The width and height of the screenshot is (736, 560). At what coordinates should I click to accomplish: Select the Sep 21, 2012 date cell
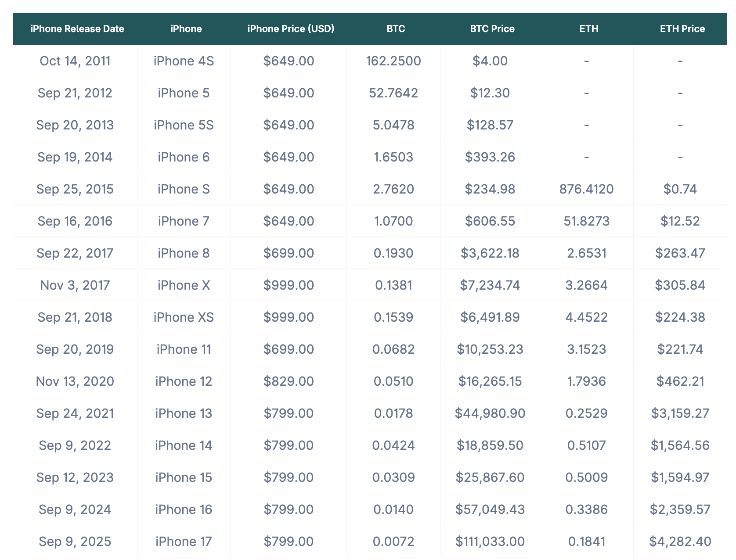(x=75, y=93)
